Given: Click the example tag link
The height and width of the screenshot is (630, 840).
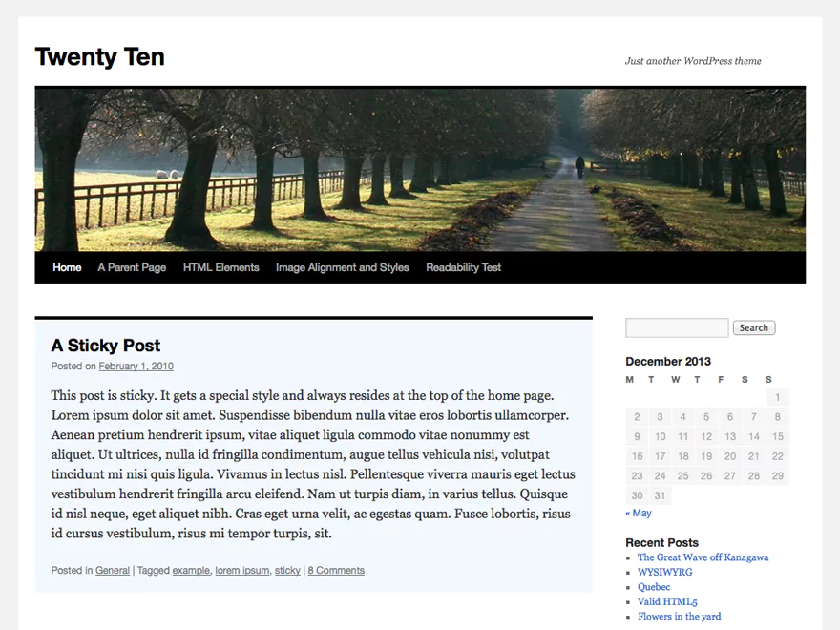Looking at the screenshot, I should 191,571.
